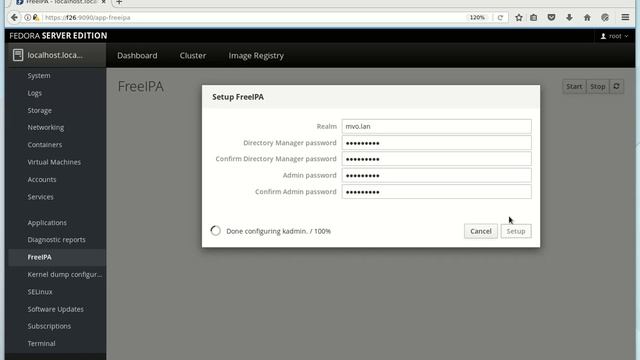Screen dimensions: 640x360
Task: Click the Realm input field
Action: (436, 126)
